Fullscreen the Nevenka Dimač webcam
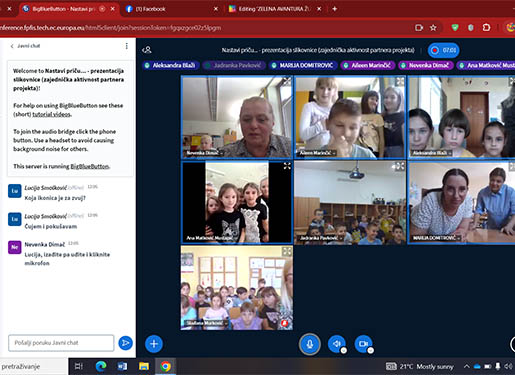This screenshot has width=515, height=375. coord(287,81)
